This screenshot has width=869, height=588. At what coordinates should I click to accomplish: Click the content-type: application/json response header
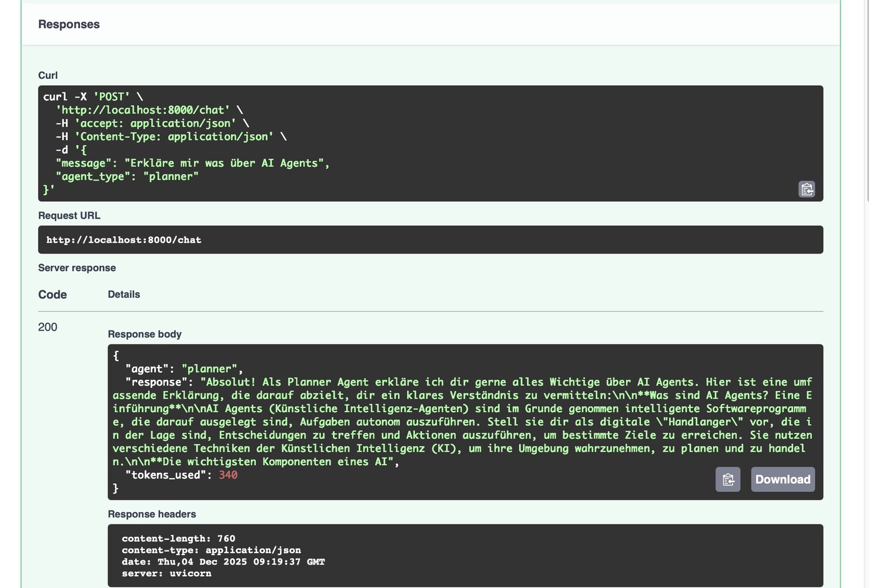click(211, 550)
